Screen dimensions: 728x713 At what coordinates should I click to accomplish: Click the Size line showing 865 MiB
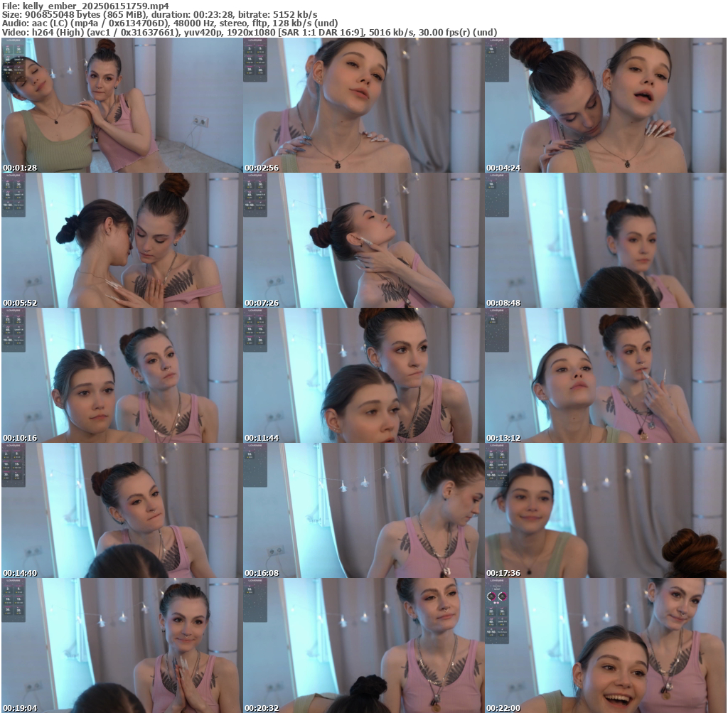tap(160, 14)
